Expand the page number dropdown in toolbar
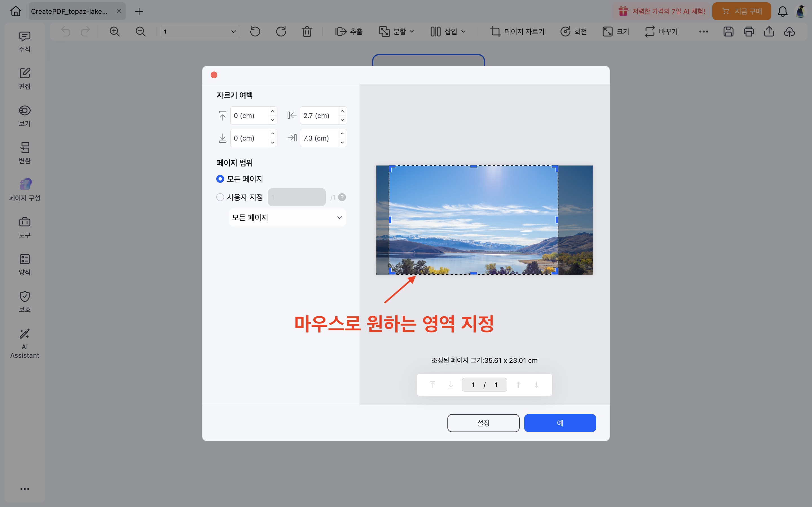The height and width of the screenshot is (507, 812). pos(233,32)
